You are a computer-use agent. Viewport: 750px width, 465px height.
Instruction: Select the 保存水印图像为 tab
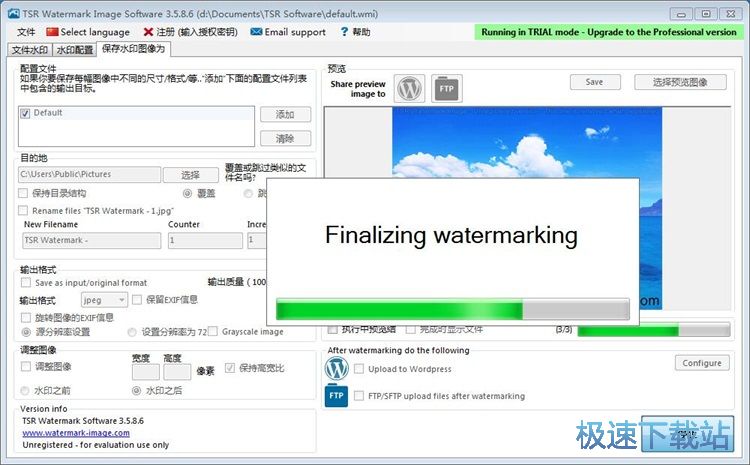pos(133,49)
